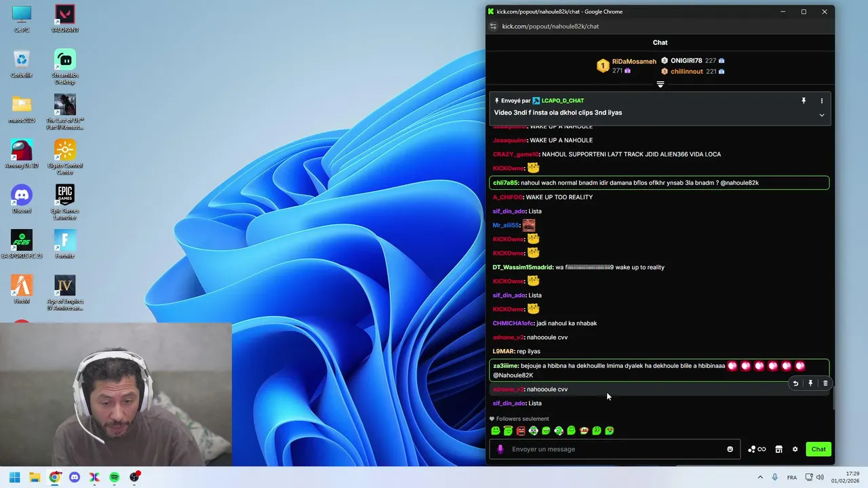Insert the red angry emote
The image size is (868, 488).
pyautogui.click(x=521, y=430)
